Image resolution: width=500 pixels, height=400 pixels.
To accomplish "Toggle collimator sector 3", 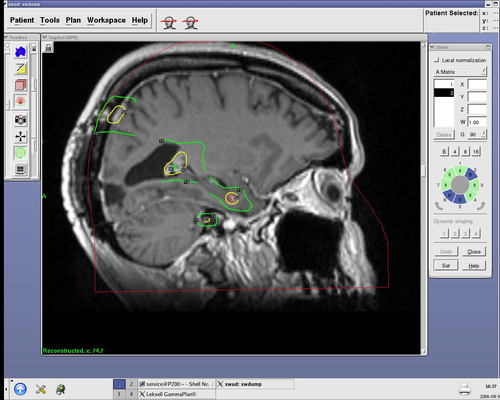I will pos(475,185).
